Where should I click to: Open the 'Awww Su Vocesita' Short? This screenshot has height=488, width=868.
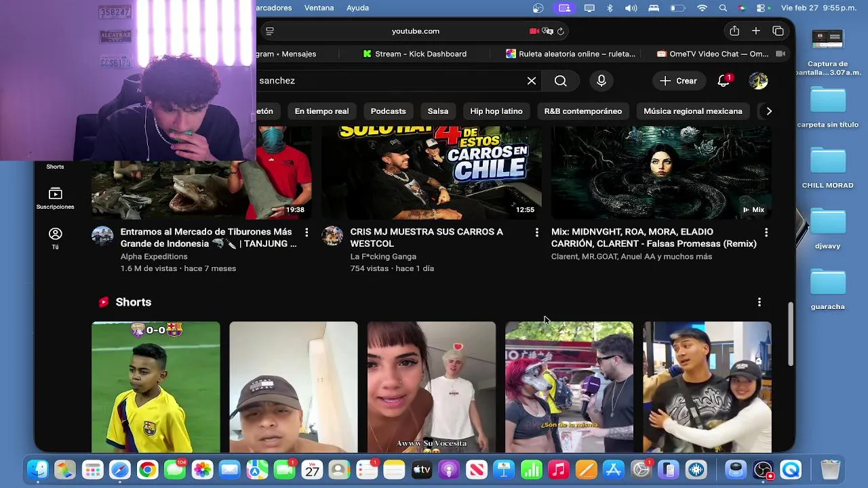431,386
